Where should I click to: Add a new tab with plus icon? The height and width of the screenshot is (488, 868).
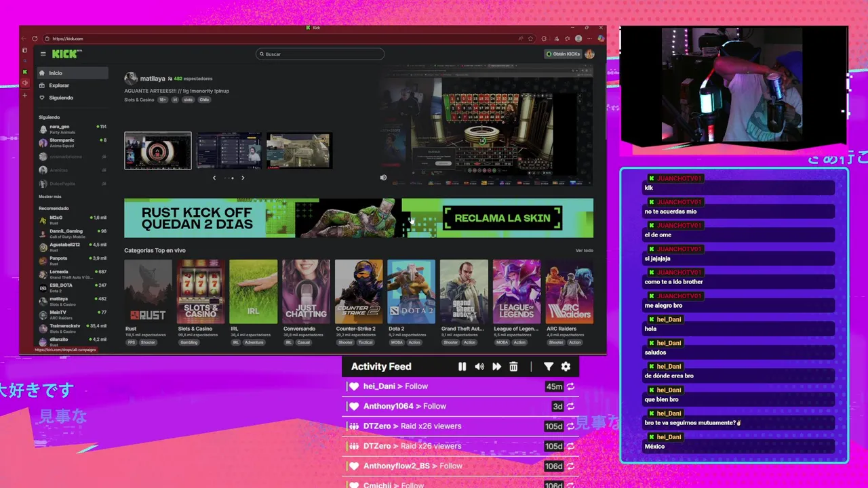click(25, 96)
